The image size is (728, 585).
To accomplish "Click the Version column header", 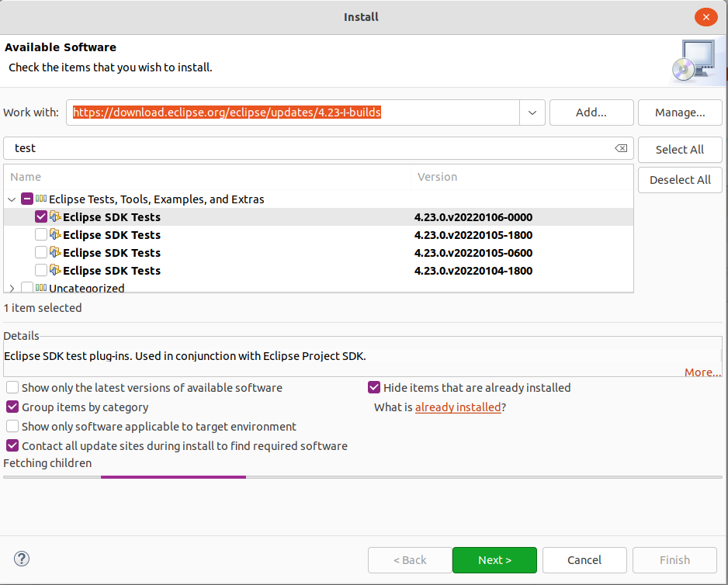I will (x=522, y=177).
